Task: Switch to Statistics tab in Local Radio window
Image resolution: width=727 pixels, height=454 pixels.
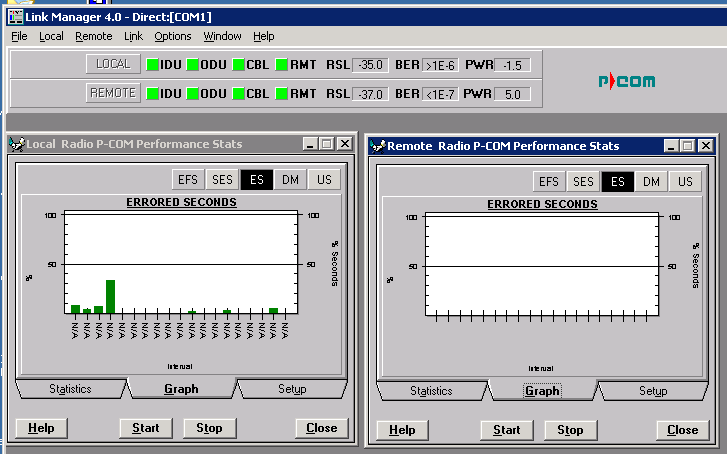Action: tap(70, 389)
